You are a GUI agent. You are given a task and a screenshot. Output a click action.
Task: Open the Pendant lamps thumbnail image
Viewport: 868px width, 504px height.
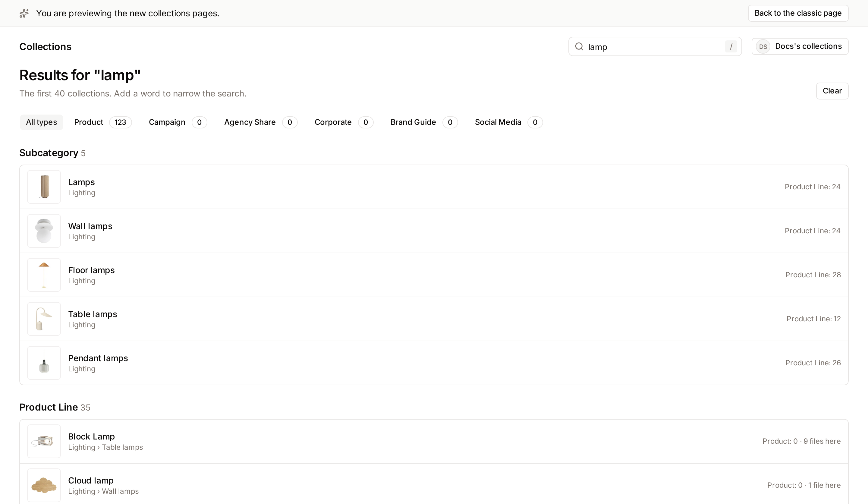click(44, 363)
